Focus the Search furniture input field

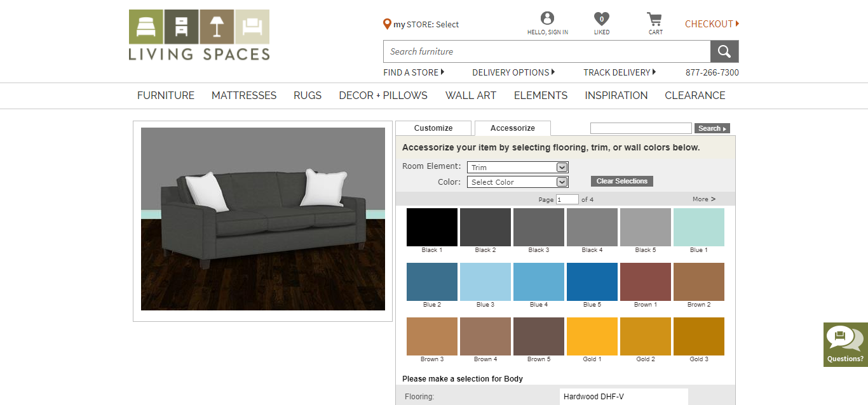(546, 51)
